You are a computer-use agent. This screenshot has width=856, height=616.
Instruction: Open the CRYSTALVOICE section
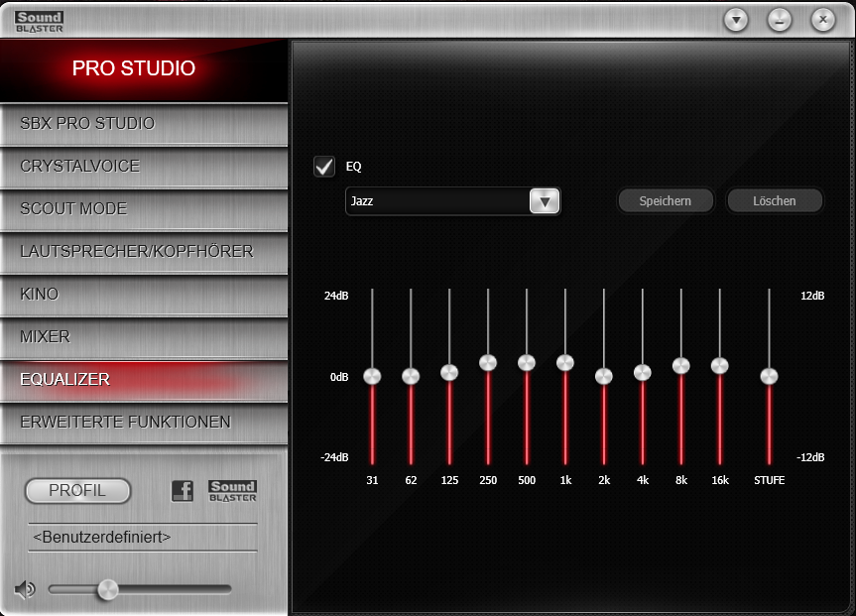pyautogui.click(x=144, y=167)
